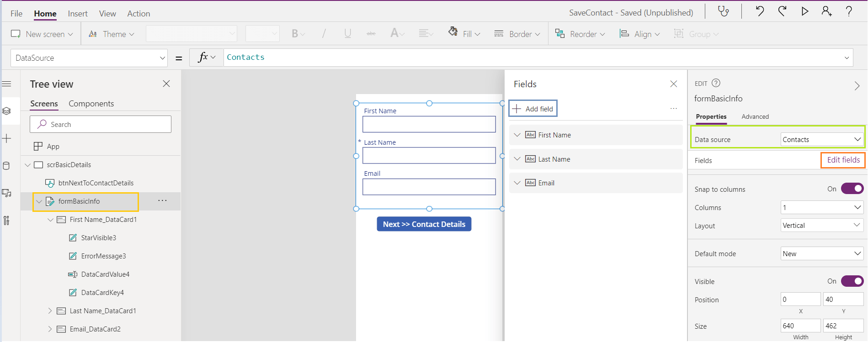Open more options for formBasicInfo
This screenshot has width=868, height=342.
point(162,201)
